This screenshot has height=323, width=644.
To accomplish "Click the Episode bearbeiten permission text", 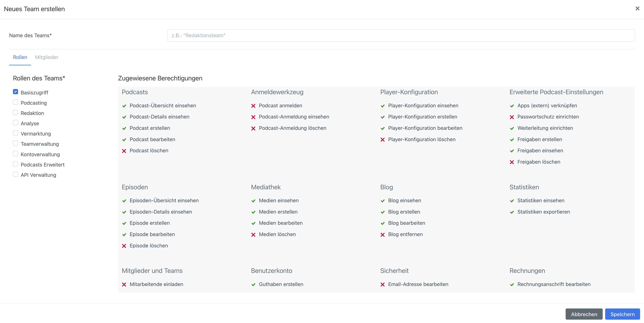I will (x=152, y=234).
